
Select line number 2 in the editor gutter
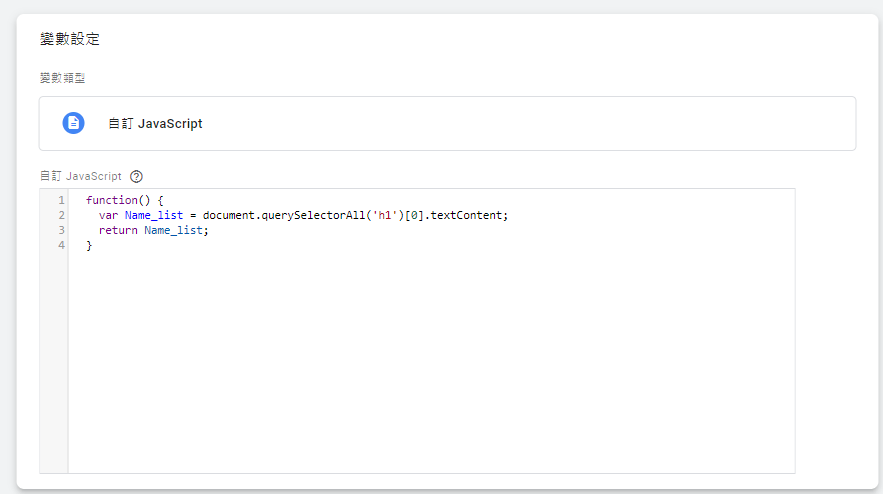coord(61,215)
